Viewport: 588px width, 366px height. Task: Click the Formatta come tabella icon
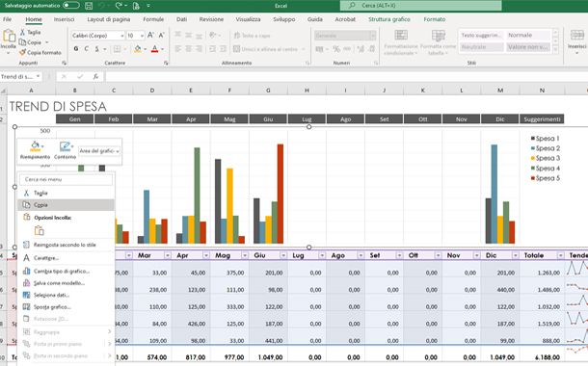point(438,36)
